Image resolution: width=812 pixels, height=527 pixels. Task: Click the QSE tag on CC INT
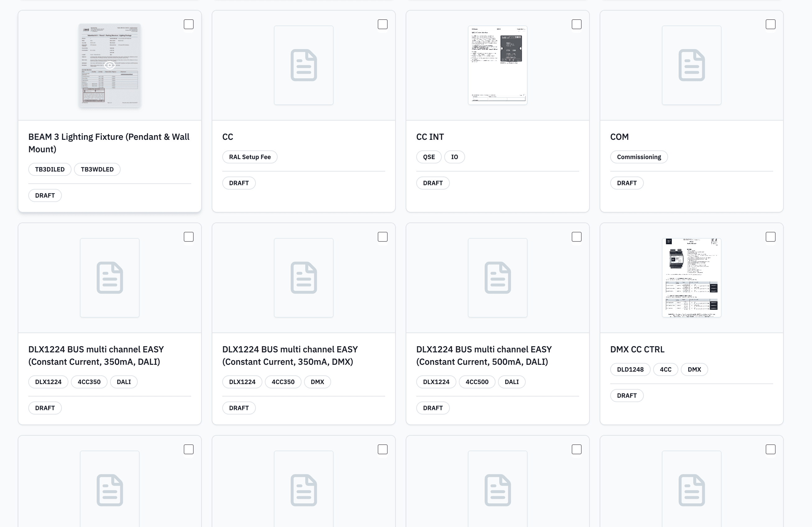(x=429, y=157)
